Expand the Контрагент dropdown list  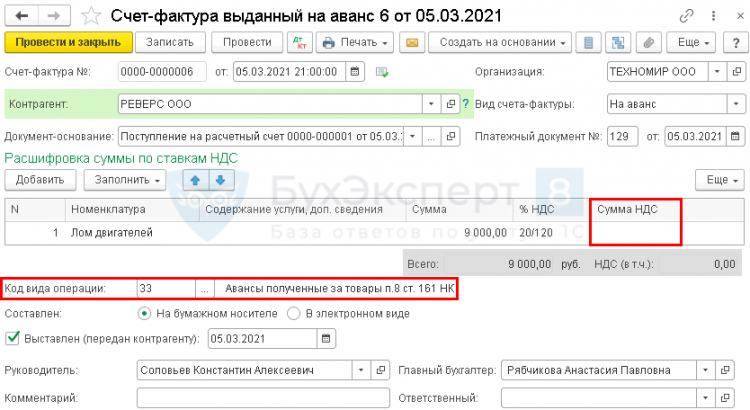click(x=431, y=104)
